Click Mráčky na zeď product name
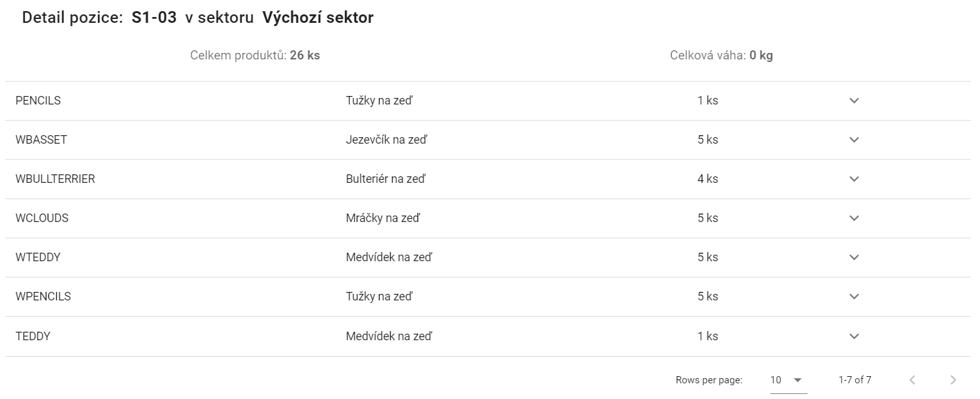The image size is (980, 399). click(x=383, y=218)
